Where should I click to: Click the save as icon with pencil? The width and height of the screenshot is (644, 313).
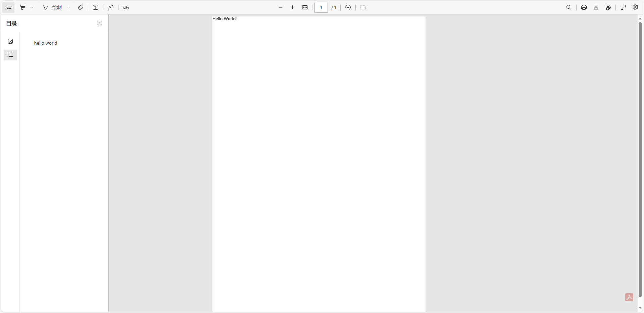click(608, 7)
